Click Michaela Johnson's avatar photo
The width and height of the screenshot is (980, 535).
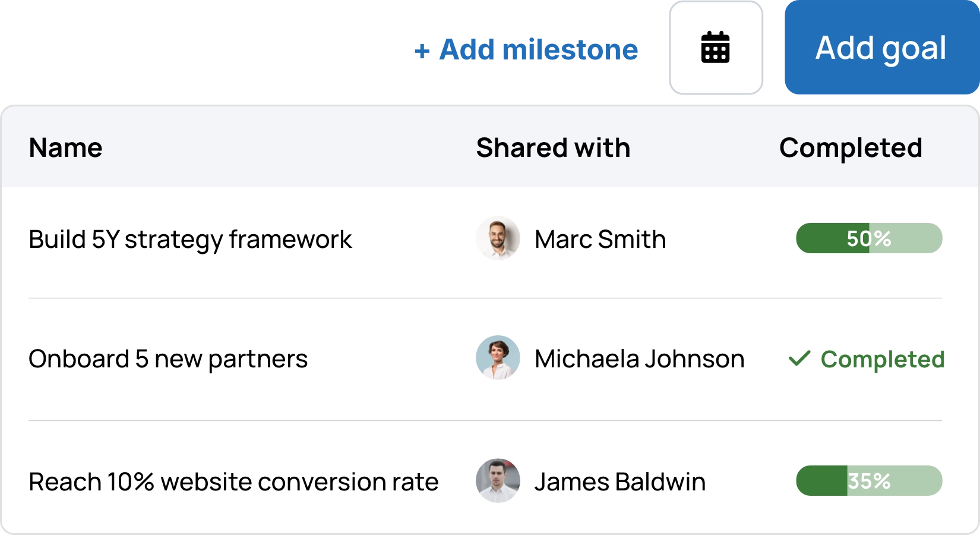click(498, 358)
